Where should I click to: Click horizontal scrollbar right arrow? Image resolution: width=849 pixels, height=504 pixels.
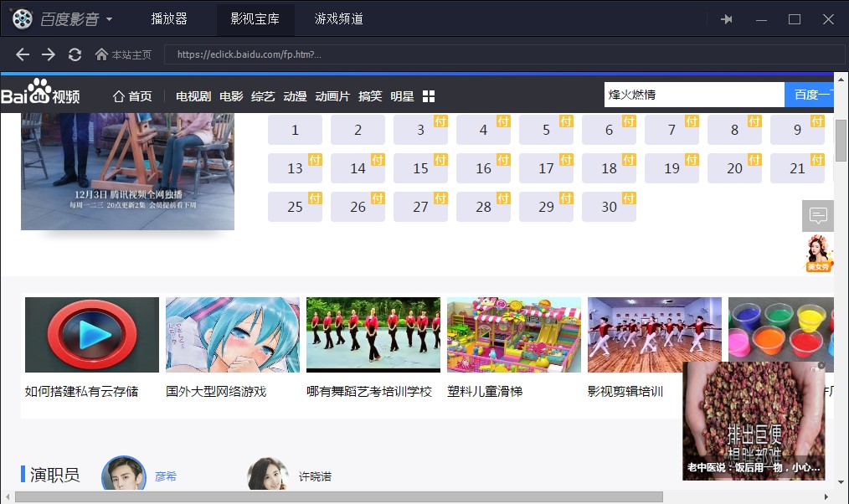826,496
